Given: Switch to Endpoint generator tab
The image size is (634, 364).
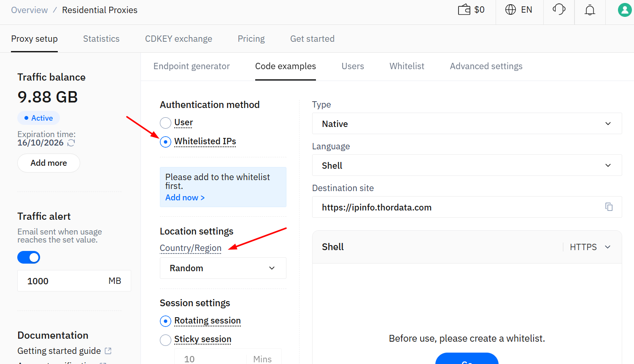Looking at the screenshot, I should (192, 66).
